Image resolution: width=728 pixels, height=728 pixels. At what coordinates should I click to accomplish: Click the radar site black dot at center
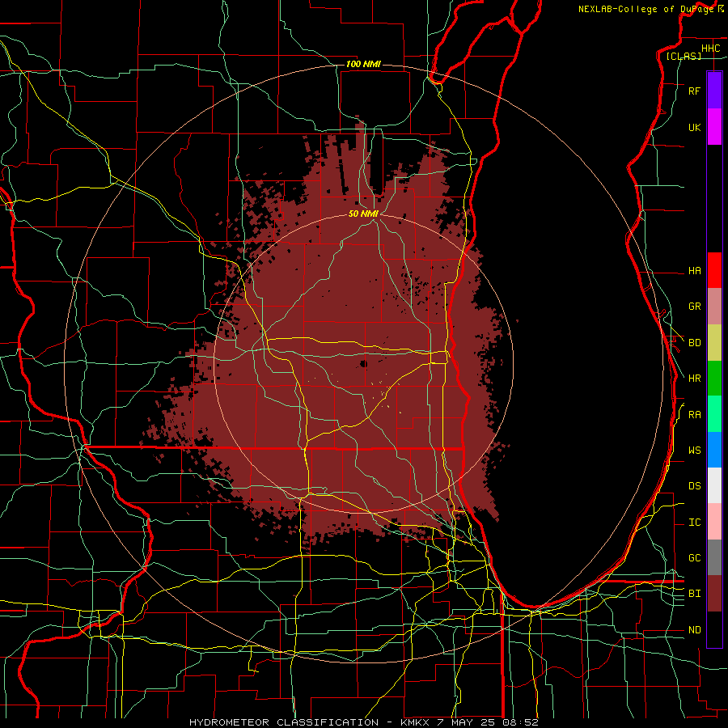pos(363,364)
